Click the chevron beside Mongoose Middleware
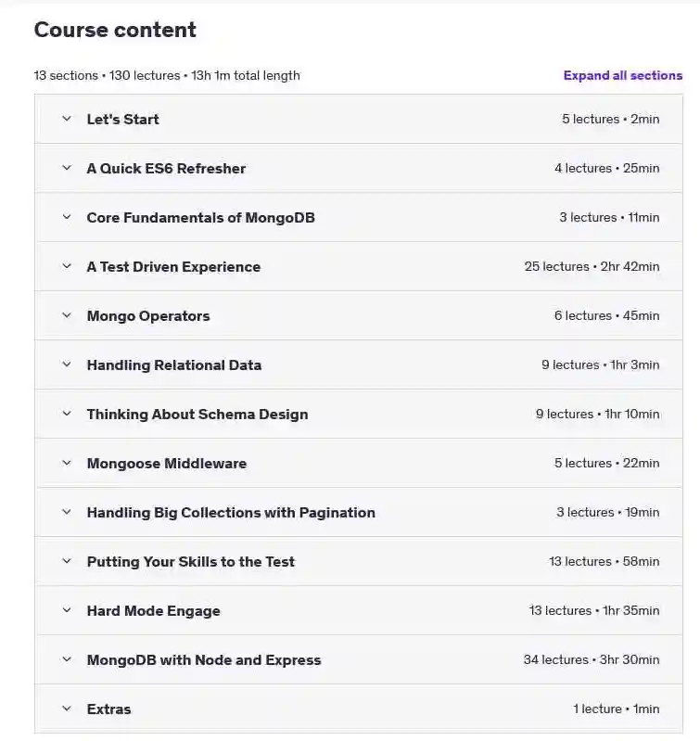The height and width of the screenshot is (741, 700). [67, 463]
